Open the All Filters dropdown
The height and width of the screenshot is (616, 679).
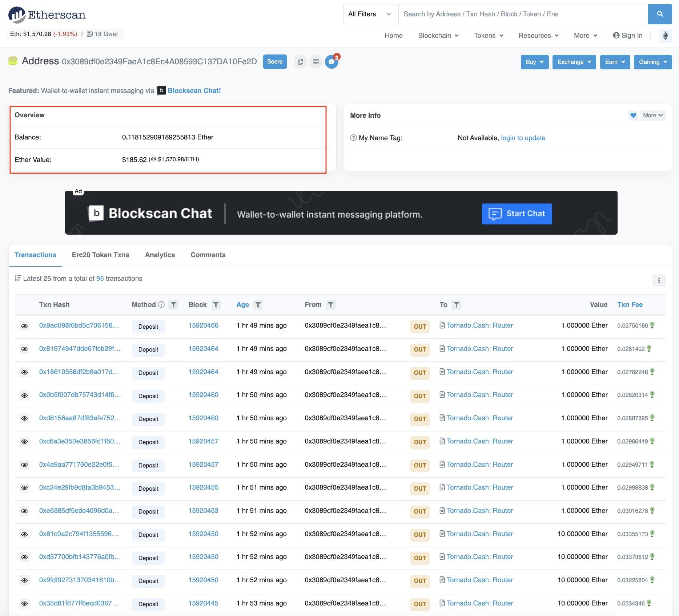tap(370, 14)
